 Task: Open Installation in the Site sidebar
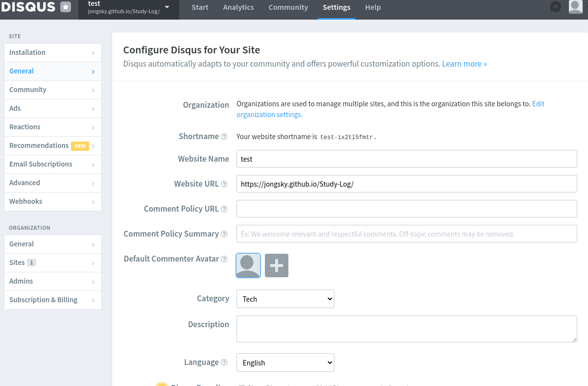[53, 52]
